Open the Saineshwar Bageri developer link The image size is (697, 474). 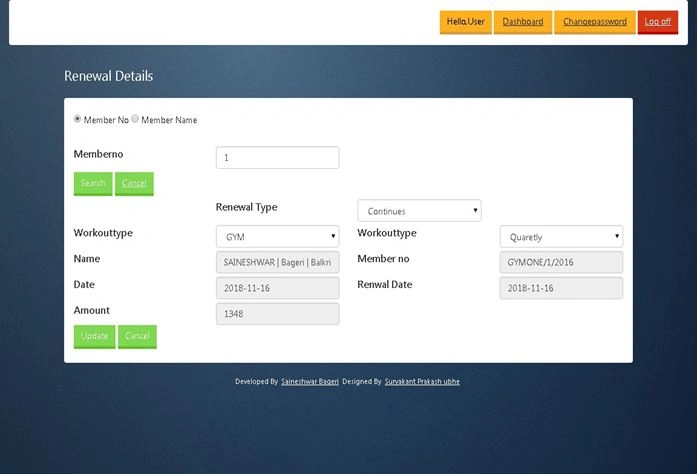(x=310, y=382)
